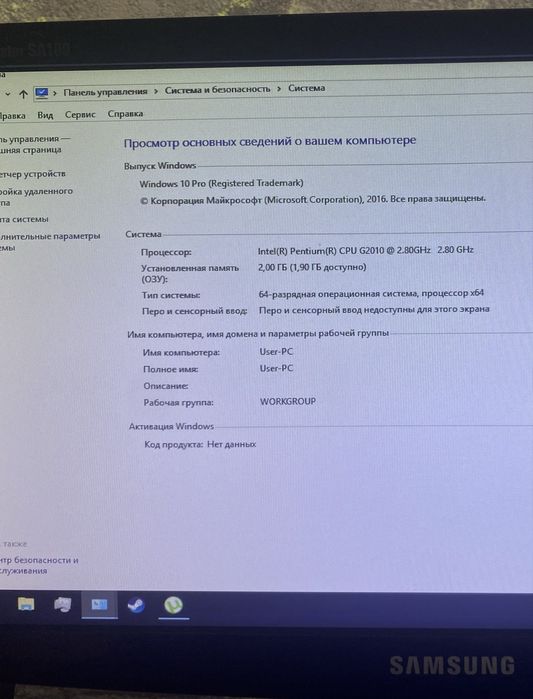The width and height of the screenshot is (533, 699).
Task: Launch Steam from the taskbar
Action: point(136,605)
